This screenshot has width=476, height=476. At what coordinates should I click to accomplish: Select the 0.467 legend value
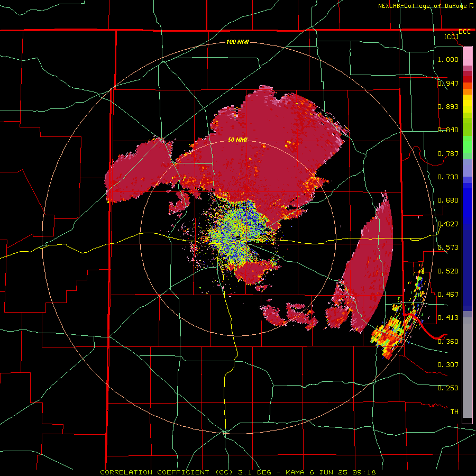point(448,294)
